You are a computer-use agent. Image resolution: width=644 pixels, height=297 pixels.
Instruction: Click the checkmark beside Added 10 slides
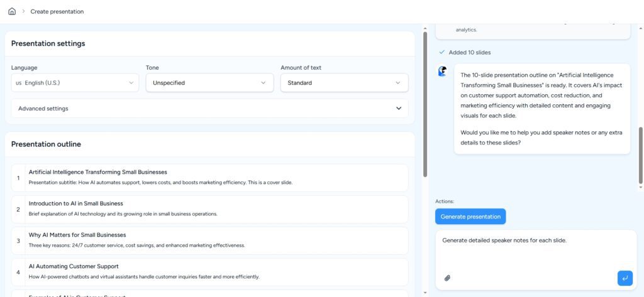(441, 52)
